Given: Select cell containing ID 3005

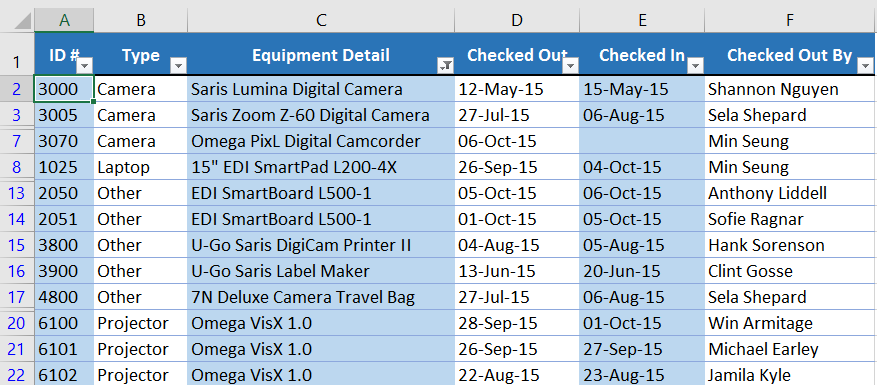Looking at the screenshot, I should pos(64,115).
